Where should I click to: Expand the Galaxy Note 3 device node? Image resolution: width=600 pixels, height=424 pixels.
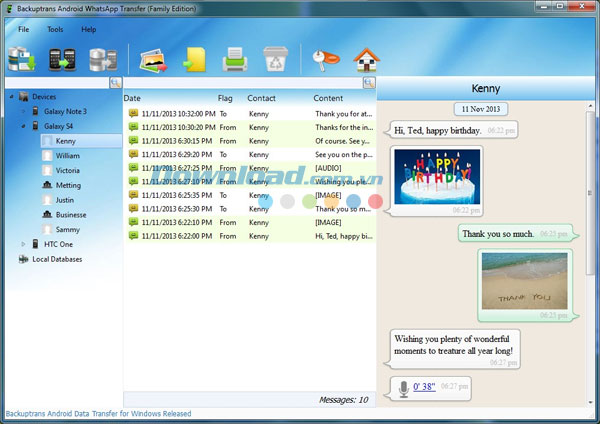23,111
